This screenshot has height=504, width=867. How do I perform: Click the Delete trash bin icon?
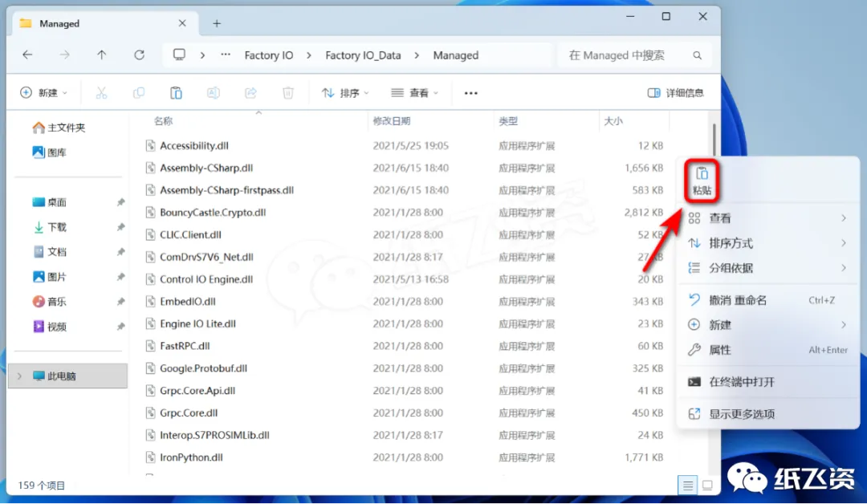288,93
